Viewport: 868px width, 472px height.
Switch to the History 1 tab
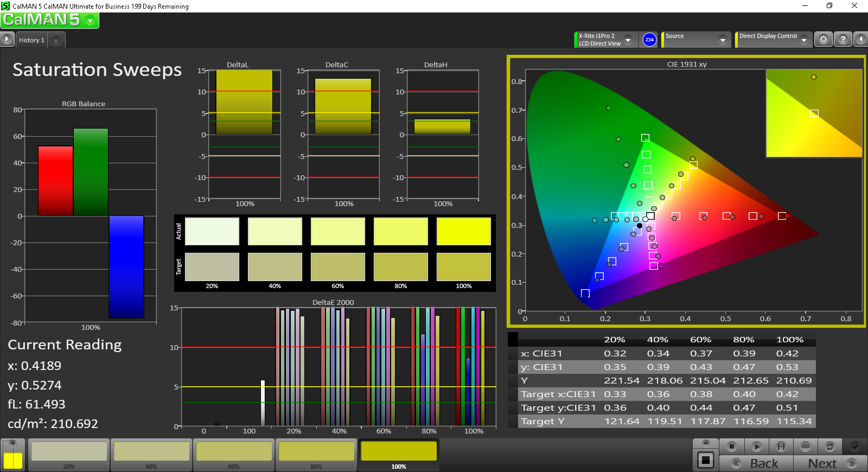click(31, 40)
